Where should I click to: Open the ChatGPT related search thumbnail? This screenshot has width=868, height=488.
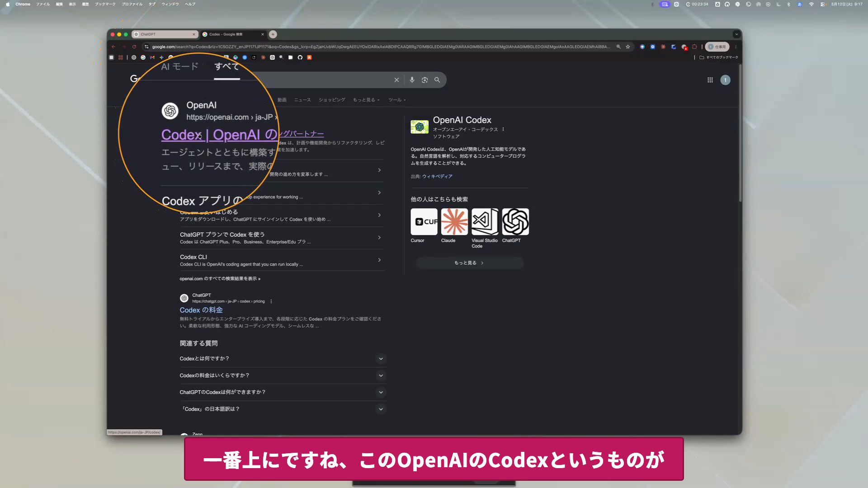tap(515, 222)
